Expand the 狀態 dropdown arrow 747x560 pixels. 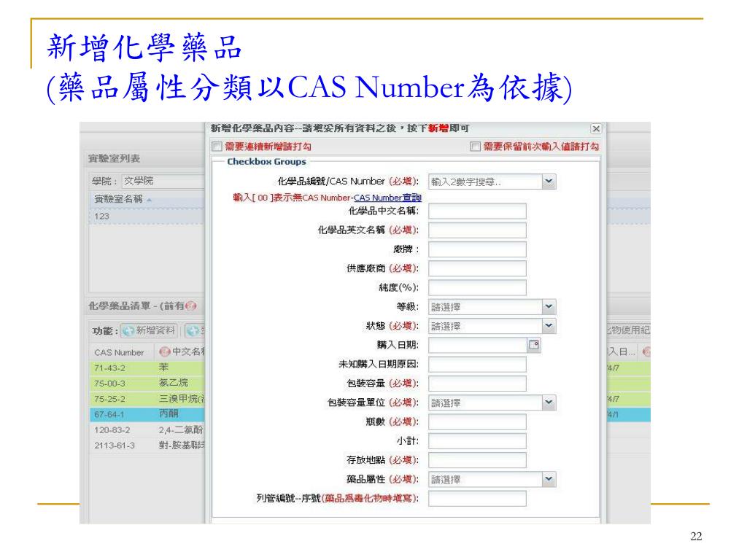549,326
